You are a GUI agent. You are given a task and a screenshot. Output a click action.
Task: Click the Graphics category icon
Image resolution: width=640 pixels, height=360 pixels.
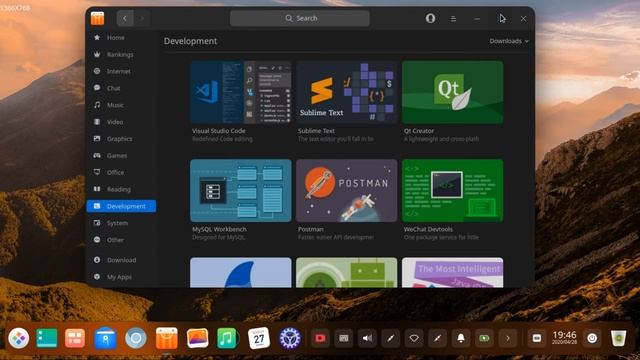pyautogui.click(x=97, y=138)
